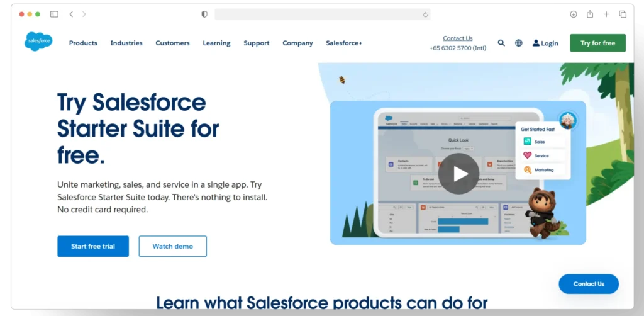644x316 pixels.
Task: Click the Safari address bar
Action: coord(323,14)
